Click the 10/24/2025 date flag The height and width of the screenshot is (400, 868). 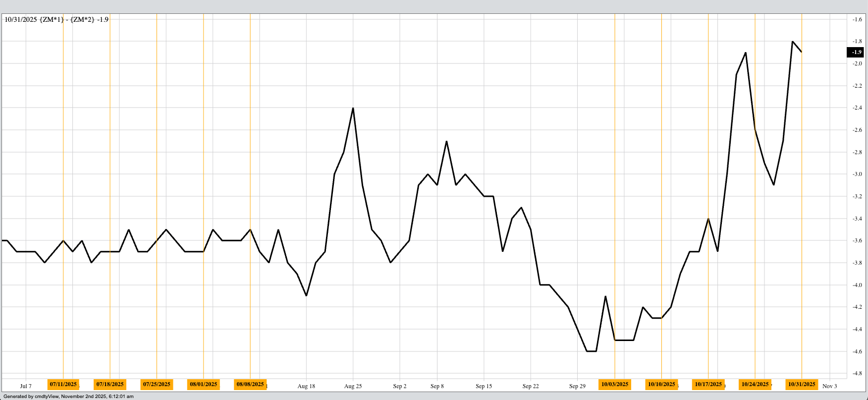coord(755,384)
